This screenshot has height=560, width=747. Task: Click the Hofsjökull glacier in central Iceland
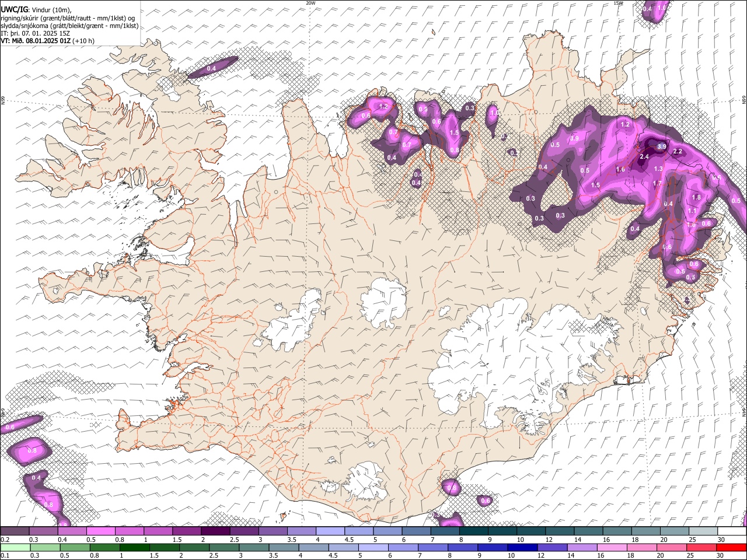pyautogui.click(x=383, y=302)
